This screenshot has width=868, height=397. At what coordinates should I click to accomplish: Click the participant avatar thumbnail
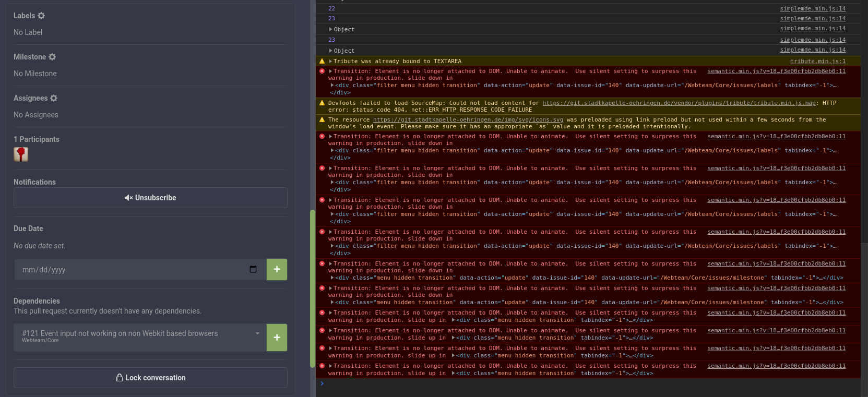[x=21, y=154]
